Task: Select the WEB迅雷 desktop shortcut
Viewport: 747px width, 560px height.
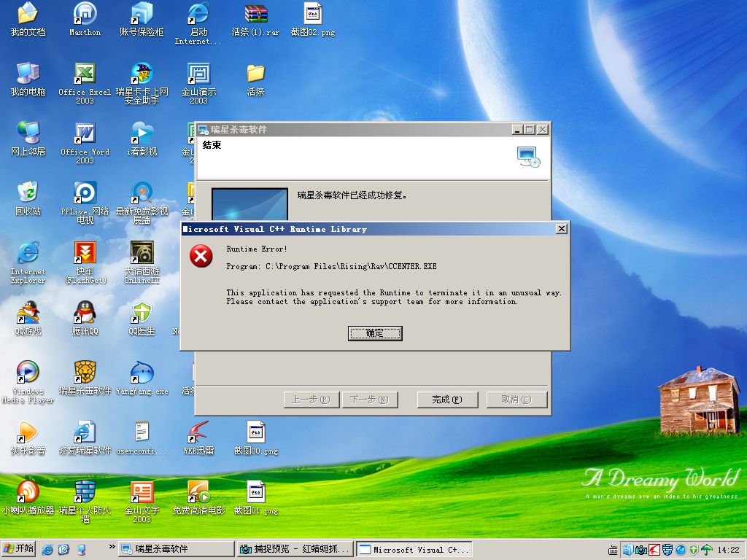Action: point(198,438)
